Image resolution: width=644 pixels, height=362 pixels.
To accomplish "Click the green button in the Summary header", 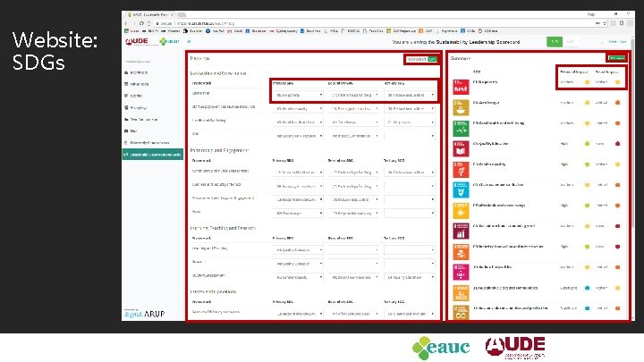I will pyautogui.click(x=617, y=58).
